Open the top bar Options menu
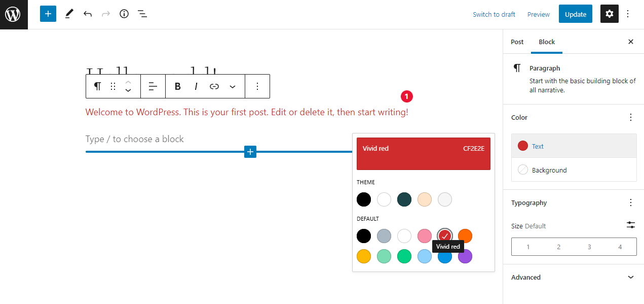The image size is (644, 304). click(x=628, y=14)
